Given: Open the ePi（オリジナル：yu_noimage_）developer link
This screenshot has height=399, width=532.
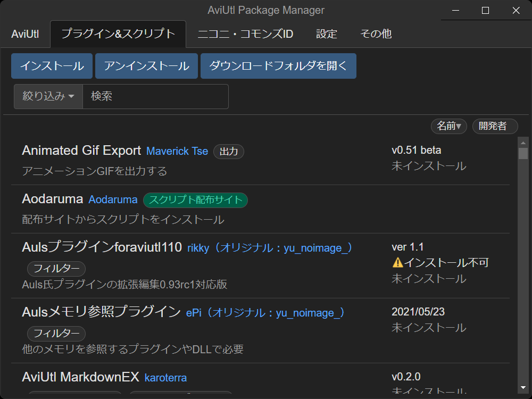Looking at the screenshot, I should (265, 313).
